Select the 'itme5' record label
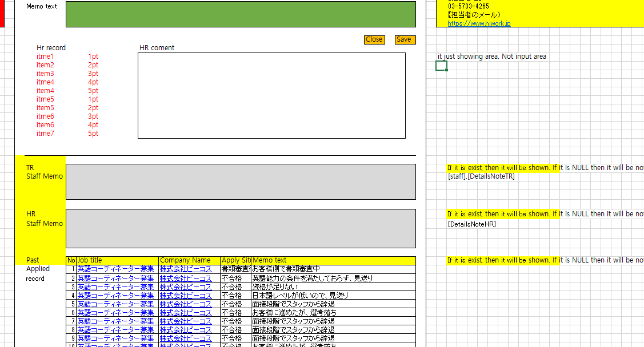This screenshot has width=644, height=347. [x=45, y=99]
